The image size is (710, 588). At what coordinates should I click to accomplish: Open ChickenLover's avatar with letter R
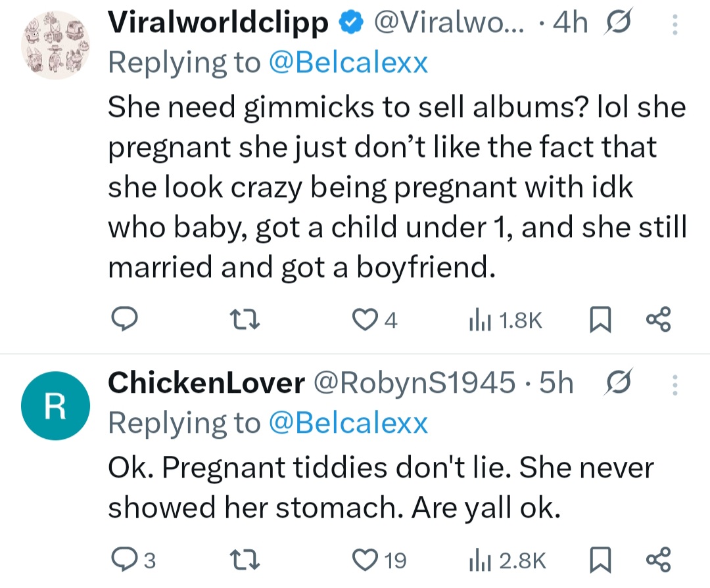click(x=55, y=408)
